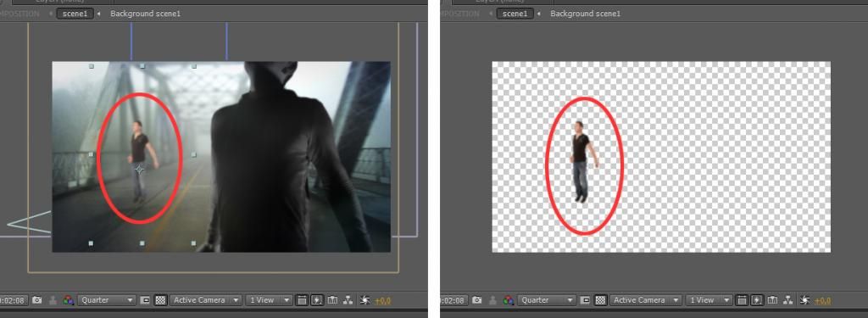Open the channel display icon in right viewer
868x318 pixels.
509,300
